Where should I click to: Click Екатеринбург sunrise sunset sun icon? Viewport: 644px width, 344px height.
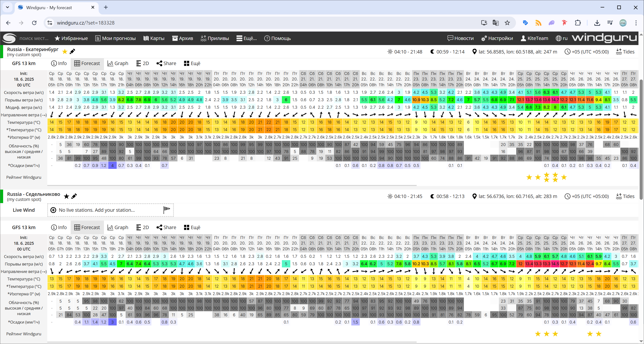pos(390,52)
